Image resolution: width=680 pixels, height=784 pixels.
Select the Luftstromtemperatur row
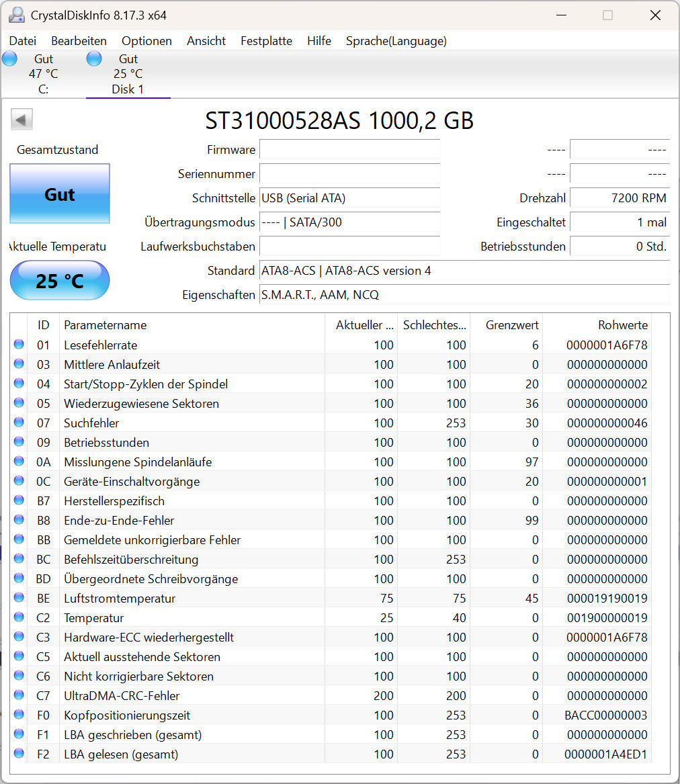pyautogui.click(x=120, y=598)
